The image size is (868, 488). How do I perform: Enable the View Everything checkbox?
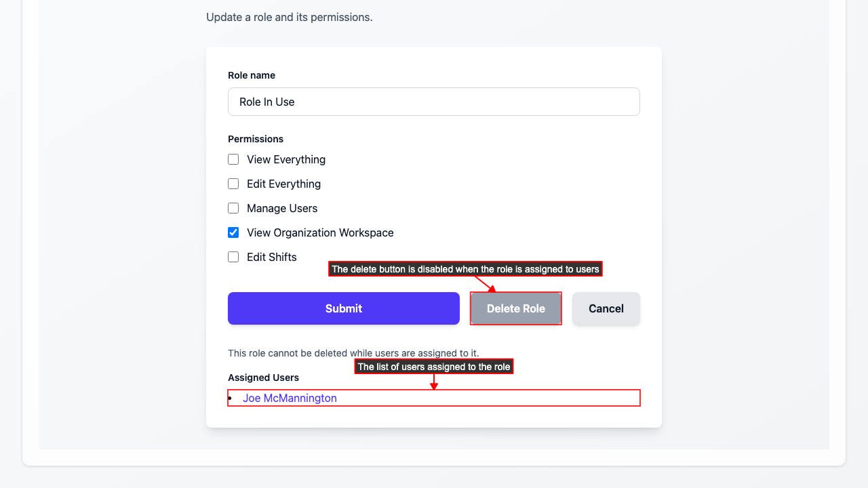click(x=233, y=159)
